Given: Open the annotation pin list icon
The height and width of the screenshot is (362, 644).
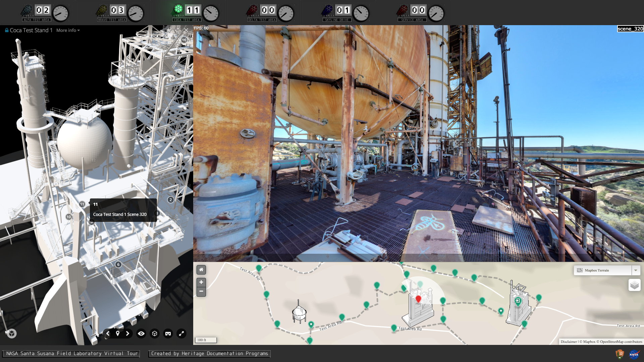Looking at the screenshot, I should coord(118,334).
